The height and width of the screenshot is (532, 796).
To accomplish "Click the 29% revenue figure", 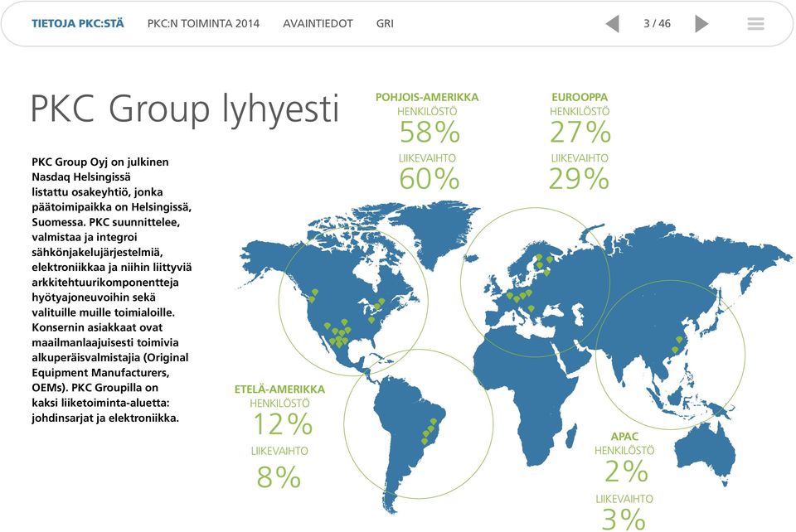I will tap(579, 178).
